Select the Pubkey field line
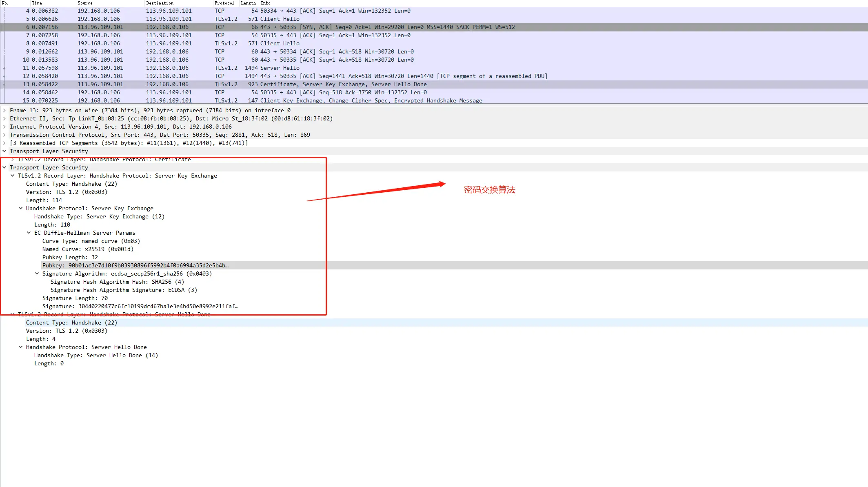 tap(135, 265)
